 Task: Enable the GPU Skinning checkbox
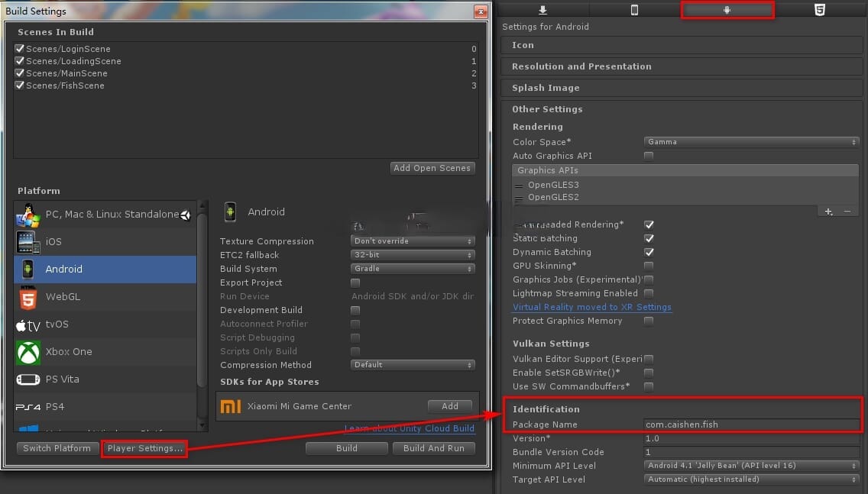[x=649, y=266]
